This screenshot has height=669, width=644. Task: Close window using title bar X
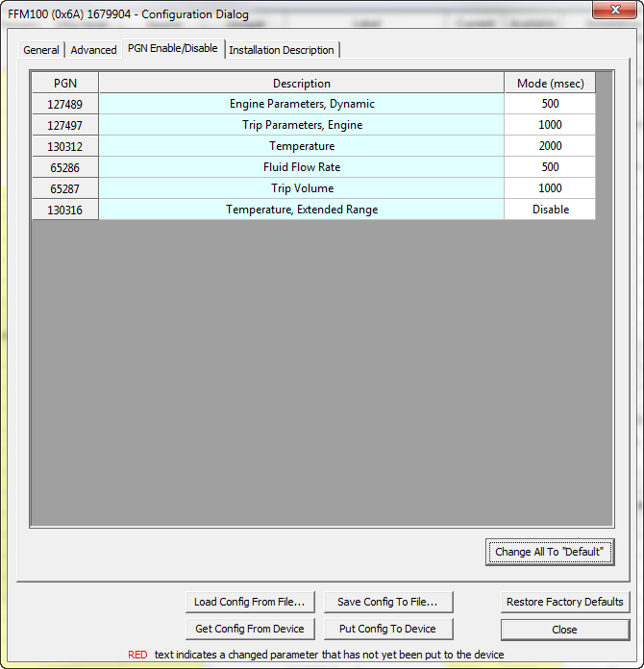(x=612, y=11)
